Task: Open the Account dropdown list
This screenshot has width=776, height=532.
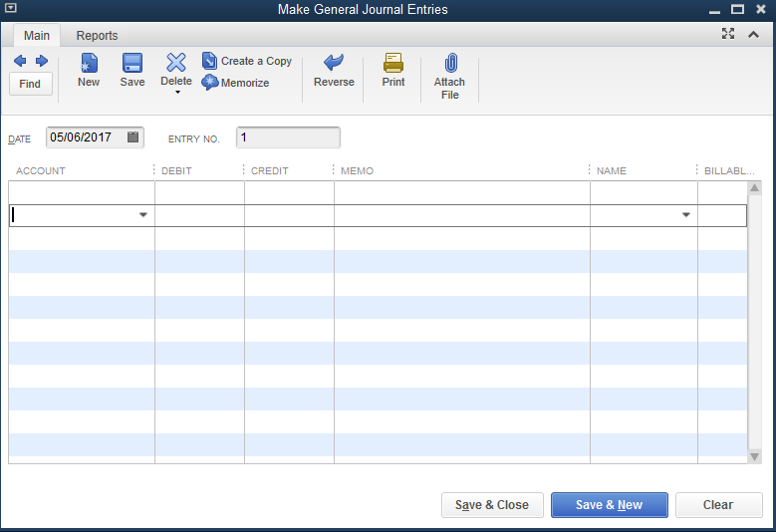Action: (x=143, y=215)
